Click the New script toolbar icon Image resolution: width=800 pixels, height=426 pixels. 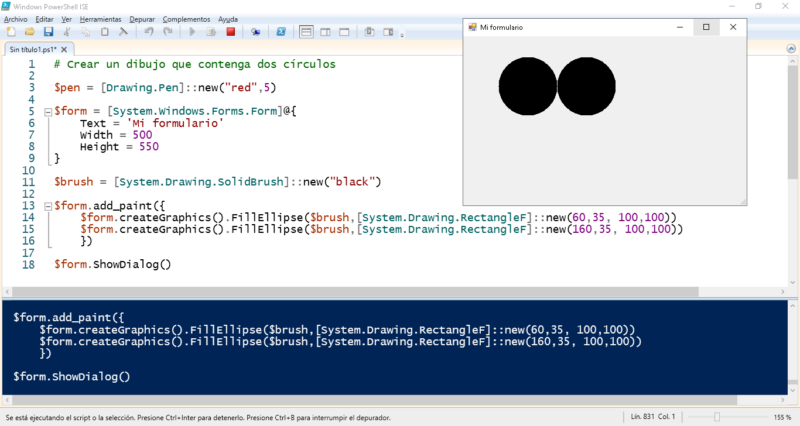(x=10, y=32)
